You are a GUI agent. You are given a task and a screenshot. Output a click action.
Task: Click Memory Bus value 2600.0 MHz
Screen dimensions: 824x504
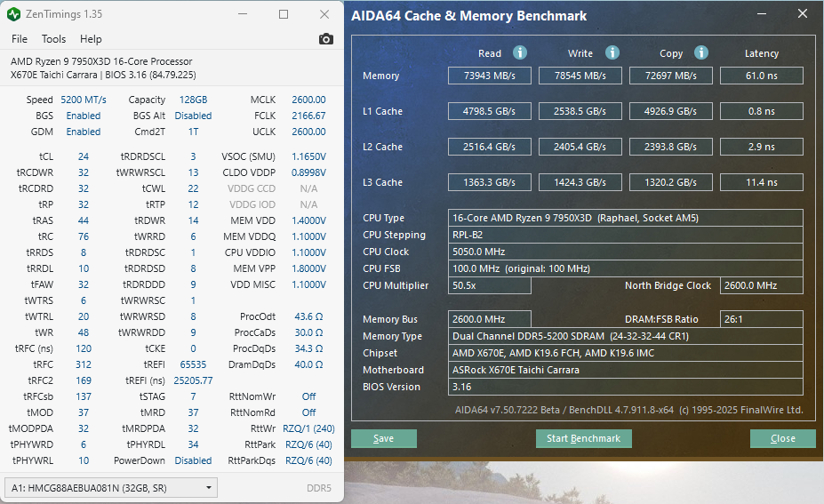pyautogui.click(x=489, y=319)
